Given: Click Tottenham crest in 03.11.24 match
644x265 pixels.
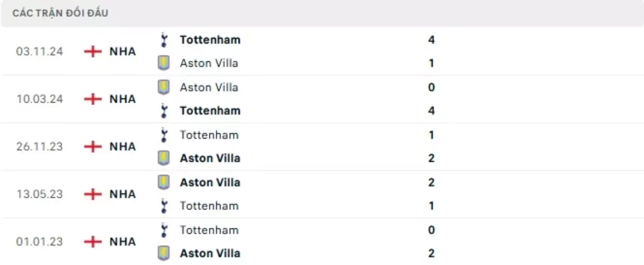Looking at the screenshot, I should click(164, 40).
